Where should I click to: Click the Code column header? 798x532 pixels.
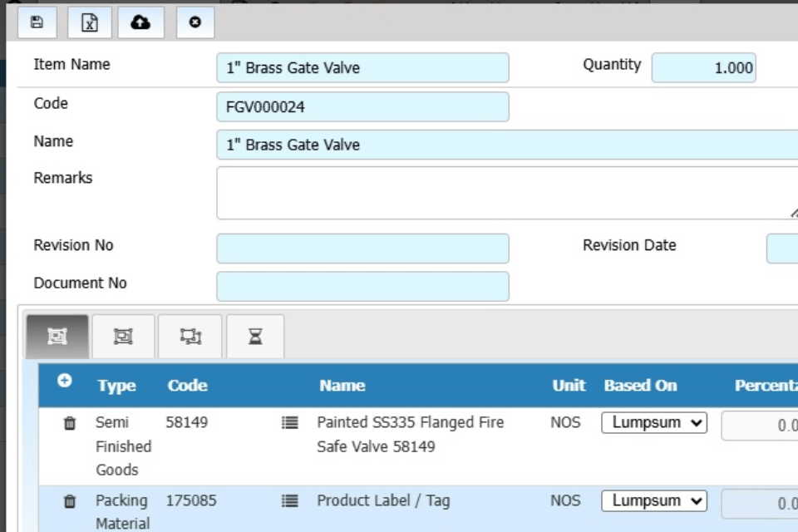pos(187,386)
